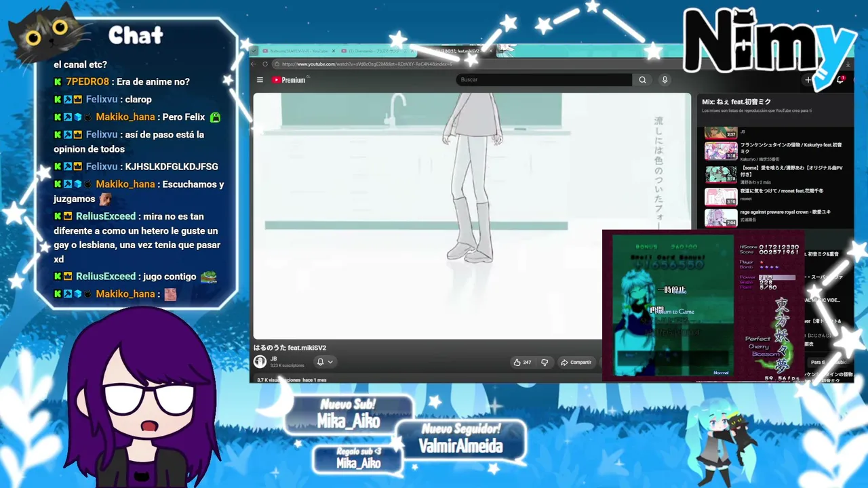
Task: Open JB channel name link
Action: click(x=273, y=359)
